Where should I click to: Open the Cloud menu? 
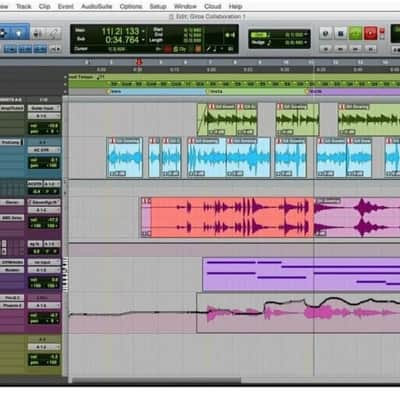coord(213,6)
